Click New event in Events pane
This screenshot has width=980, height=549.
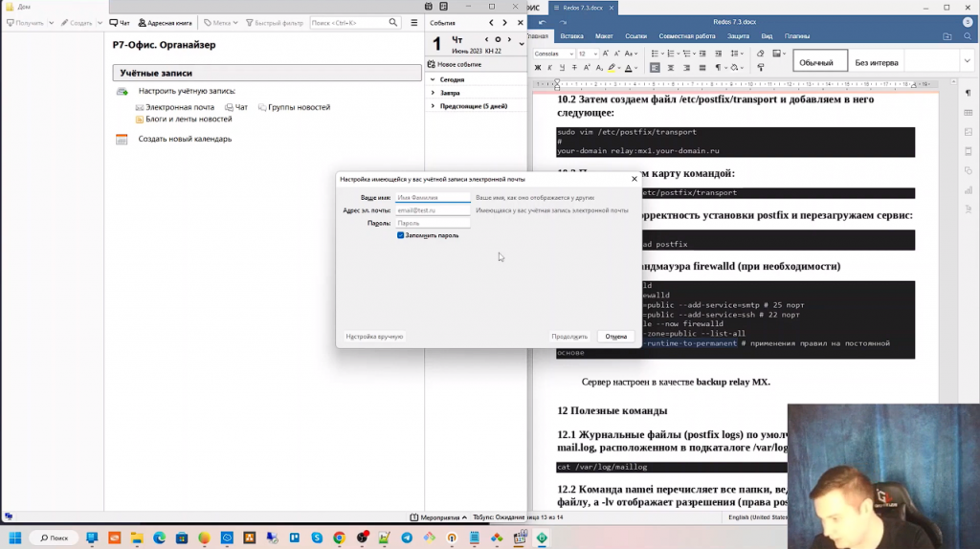click(x=455, y=64)
